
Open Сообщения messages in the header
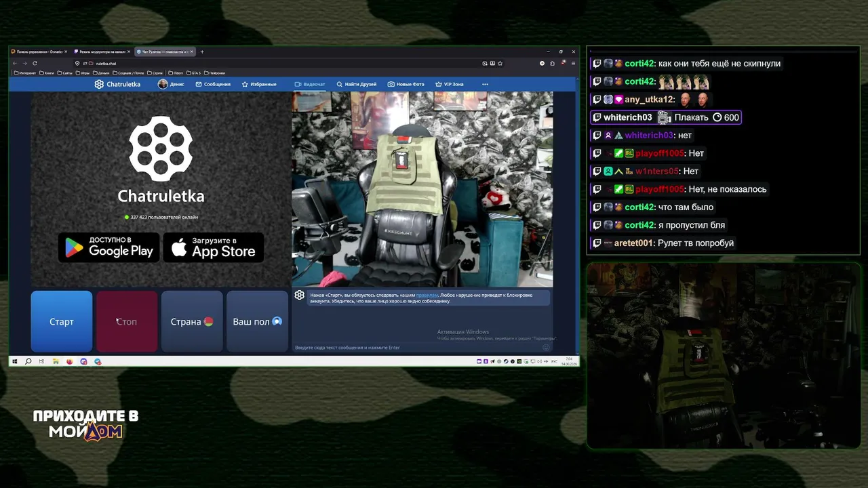pos(213,84)
